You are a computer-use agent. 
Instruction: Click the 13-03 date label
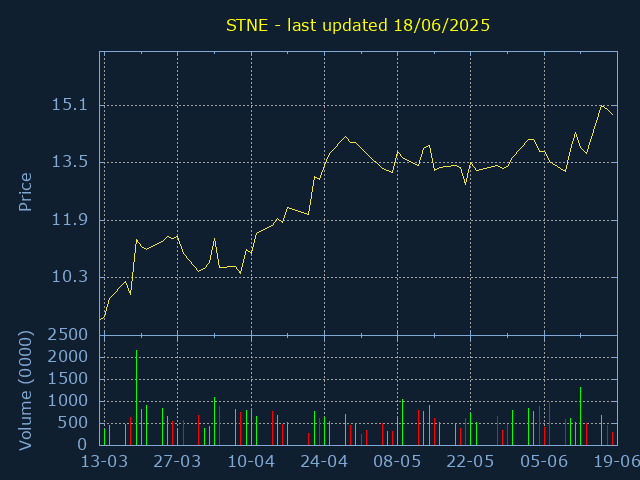104,462
